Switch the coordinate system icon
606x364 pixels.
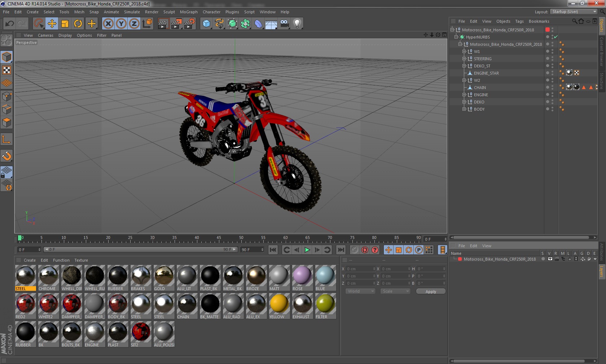click(147, 24)
